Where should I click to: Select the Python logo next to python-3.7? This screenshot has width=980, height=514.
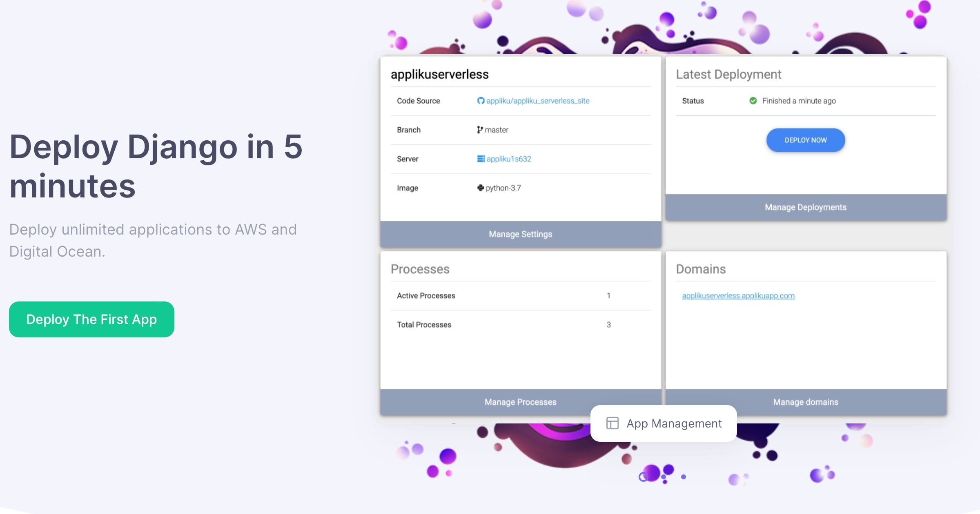pyautogui.click(x=480, y=188)
